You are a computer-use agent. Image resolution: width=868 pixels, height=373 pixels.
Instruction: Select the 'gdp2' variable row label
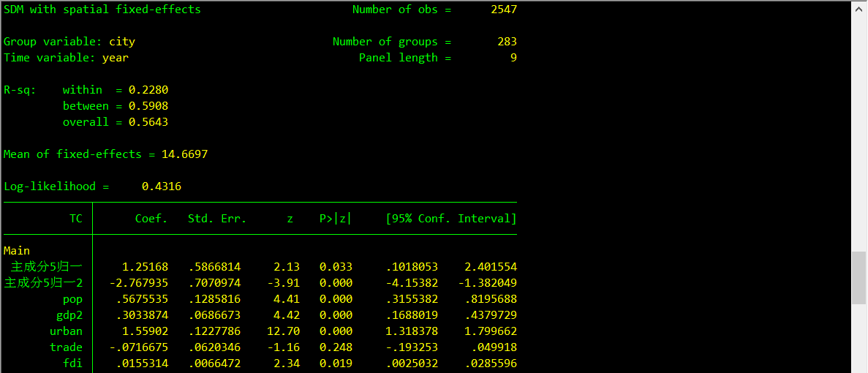pyautogui.click(x=69, y=315)
